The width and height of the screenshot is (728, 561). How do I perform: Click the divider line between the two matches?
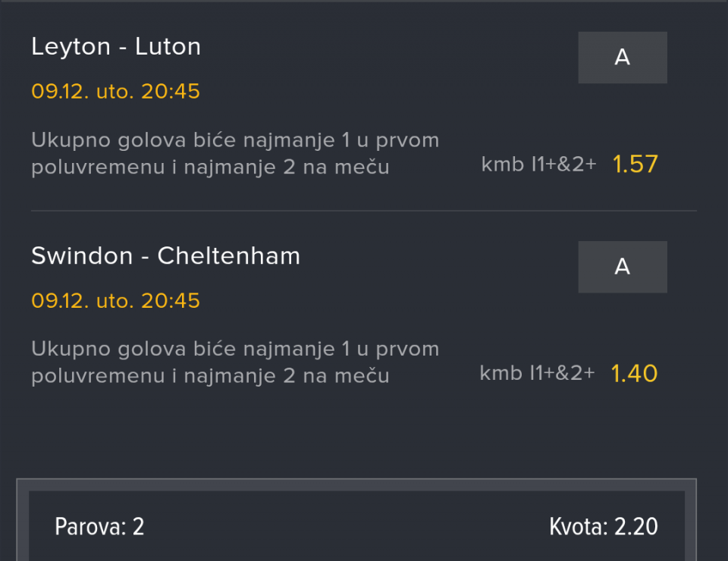[363, 211]
